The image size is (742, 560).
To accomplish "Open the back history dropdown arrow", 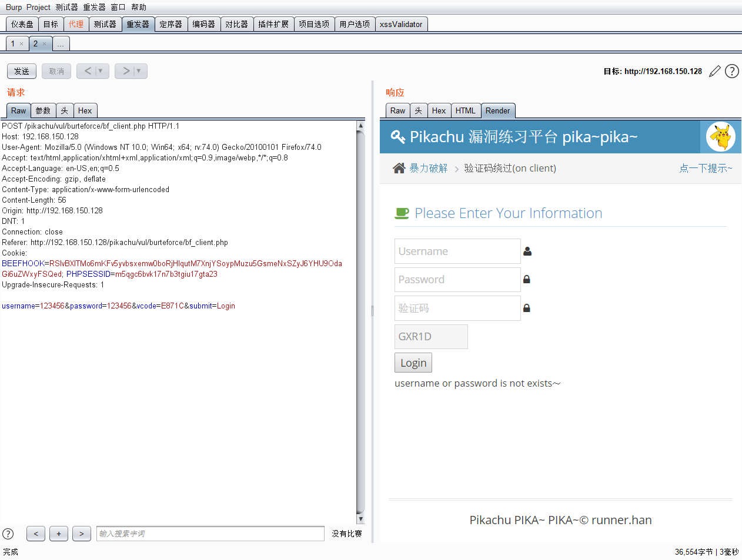I will click(101, 71).
